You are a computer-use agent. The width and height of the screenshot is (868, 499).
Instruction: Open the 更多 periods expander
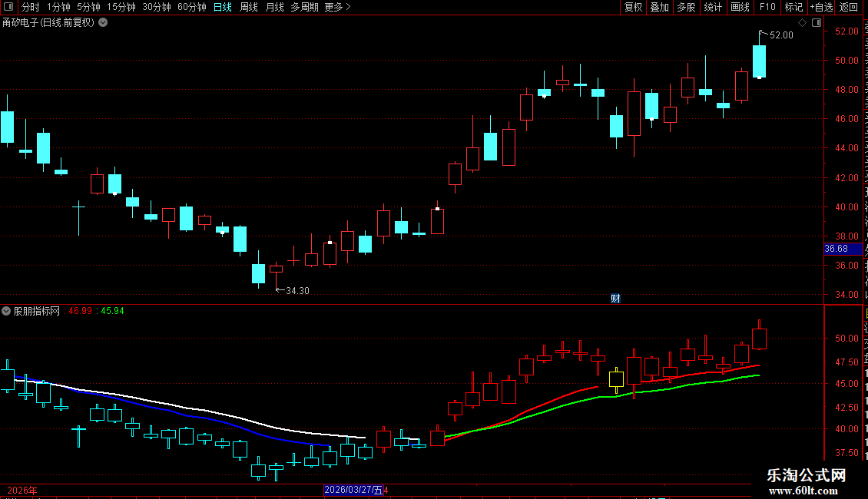point(337,7)
